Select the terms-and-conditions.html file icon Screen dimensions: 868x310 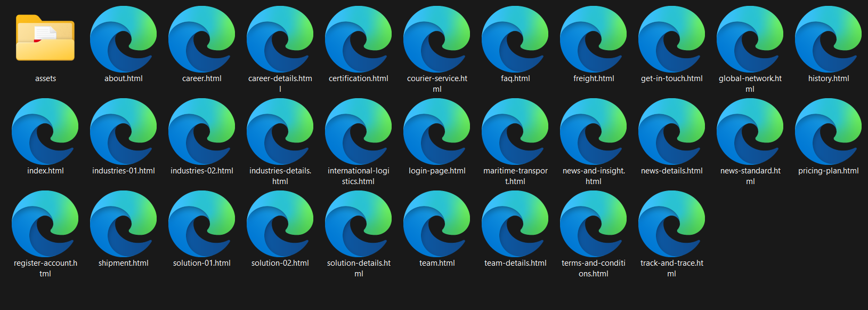click(x=594, y=224)
